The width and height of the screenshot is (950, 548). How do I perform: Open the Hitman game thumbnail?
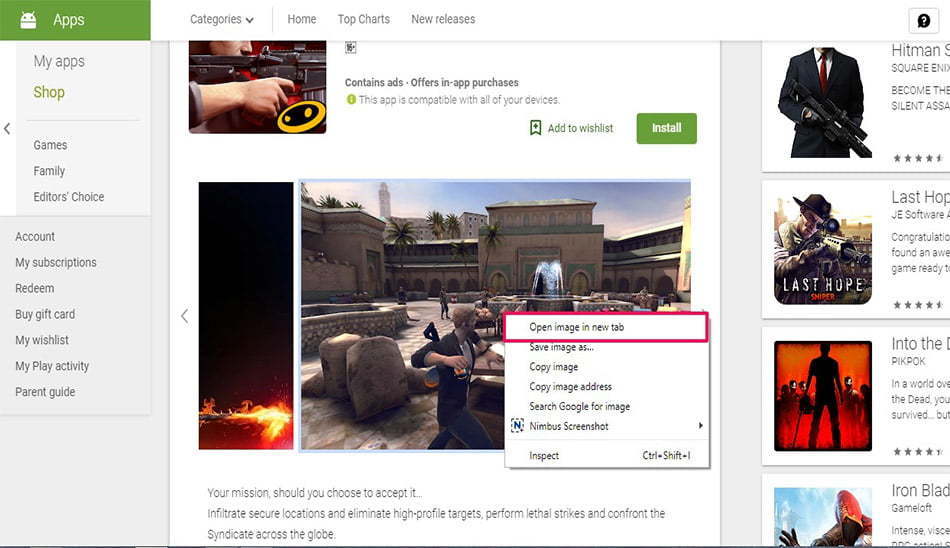click(823, 102)
